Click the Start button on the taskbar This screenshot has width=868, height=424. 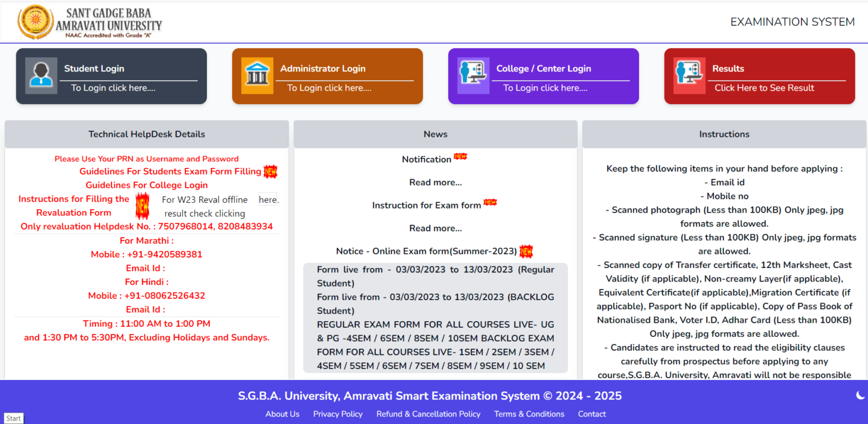click(13, 418)
